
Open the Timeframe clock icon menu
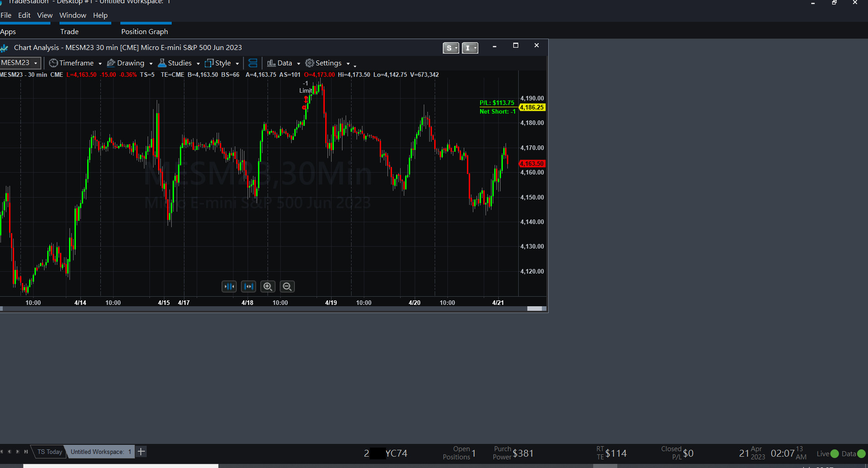pos(53,63)
